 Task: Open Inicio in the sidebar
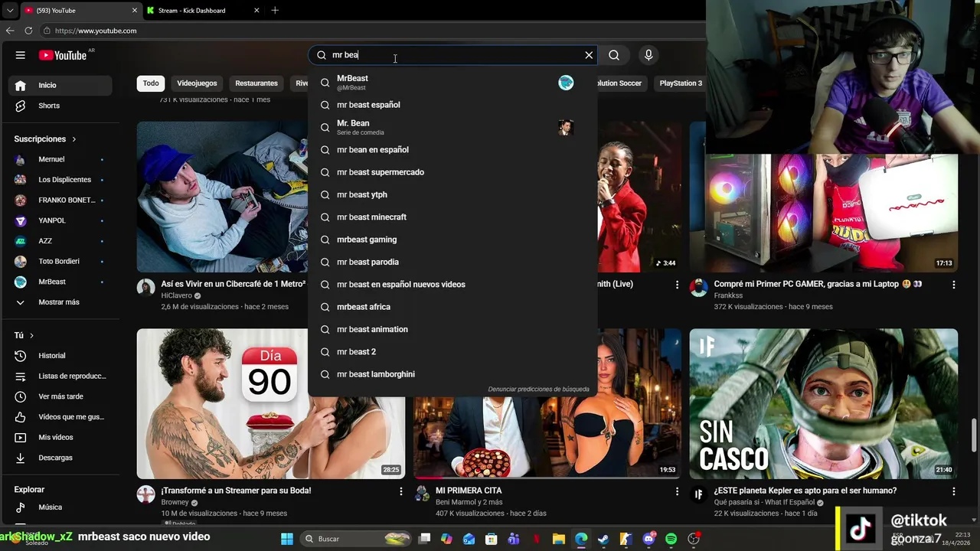[61, 85]
